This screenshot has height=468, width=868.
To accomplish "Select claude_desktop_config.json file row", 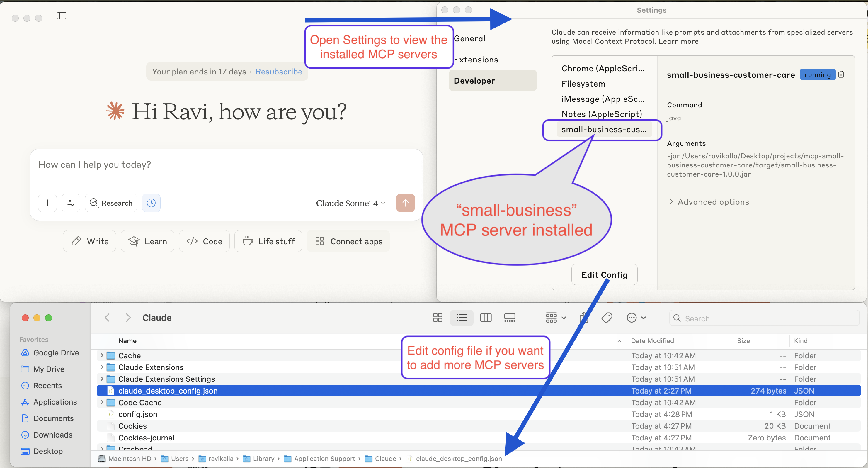I will 479,391.
